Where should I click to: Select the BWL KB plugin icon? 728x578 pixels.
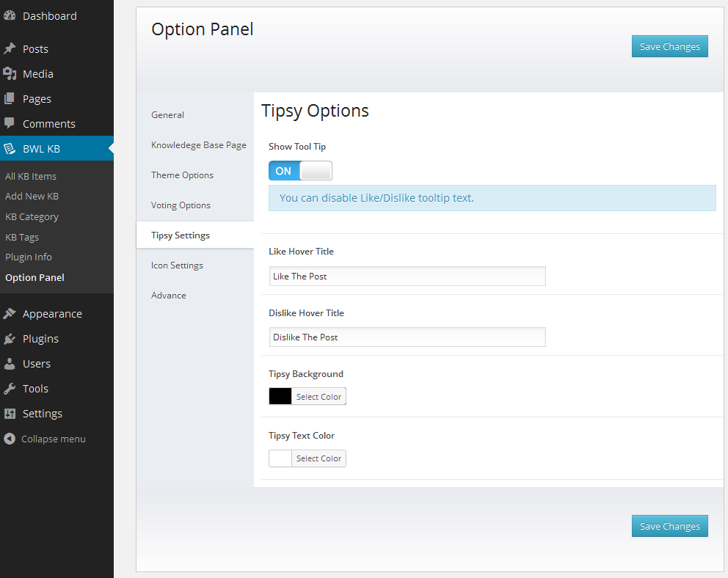pos(10,148)
